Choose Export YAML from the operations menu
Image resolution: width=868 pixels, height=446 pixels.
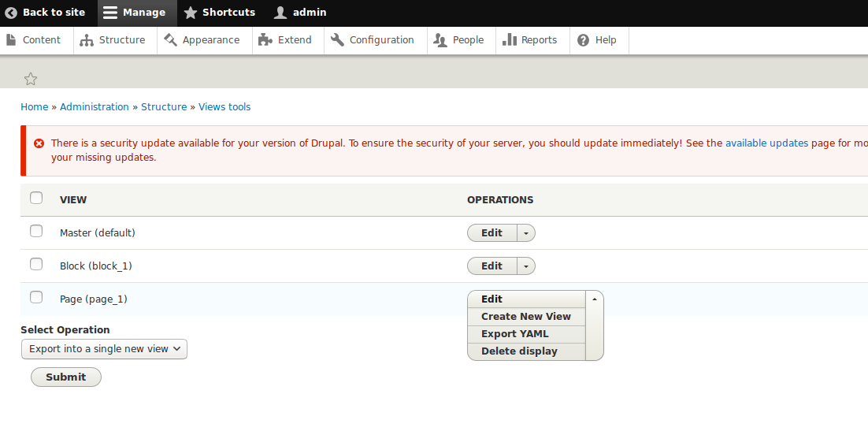click(515, 334)
